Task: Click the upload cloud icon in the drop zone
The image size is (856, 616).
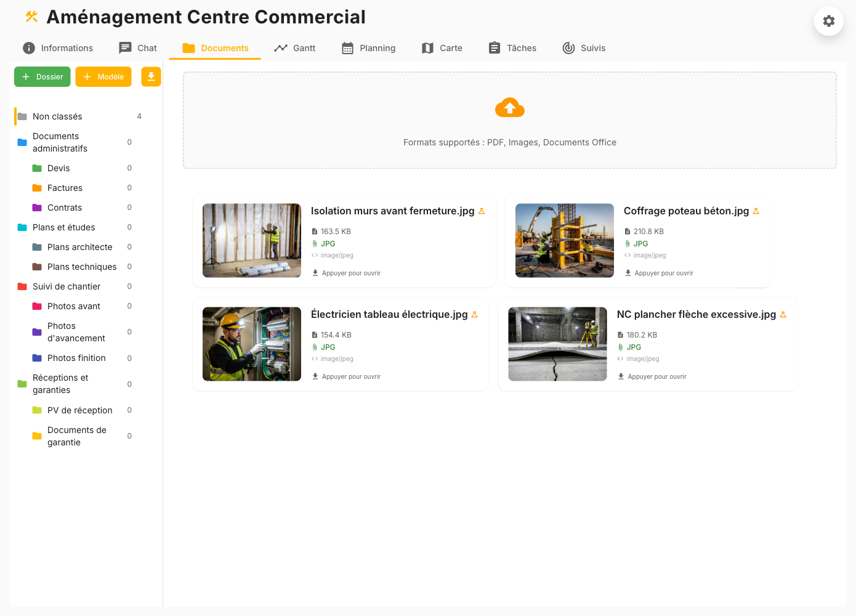Action: tap(509, 107)
